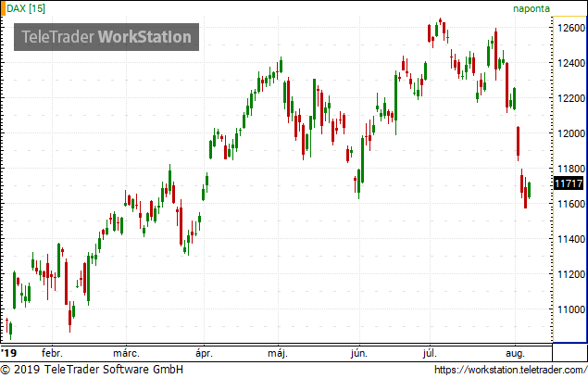Viewport: 588px width, 378px height.
Task: Click the 11800 price axis label
Action: click(571, 169)
